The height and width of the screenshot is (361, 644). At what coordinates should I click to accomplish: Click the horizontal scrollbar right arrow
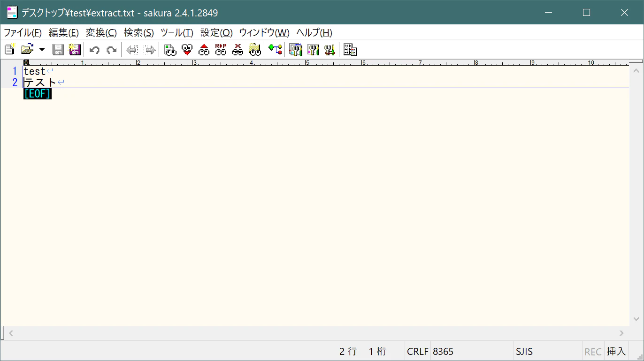(621, 333)
